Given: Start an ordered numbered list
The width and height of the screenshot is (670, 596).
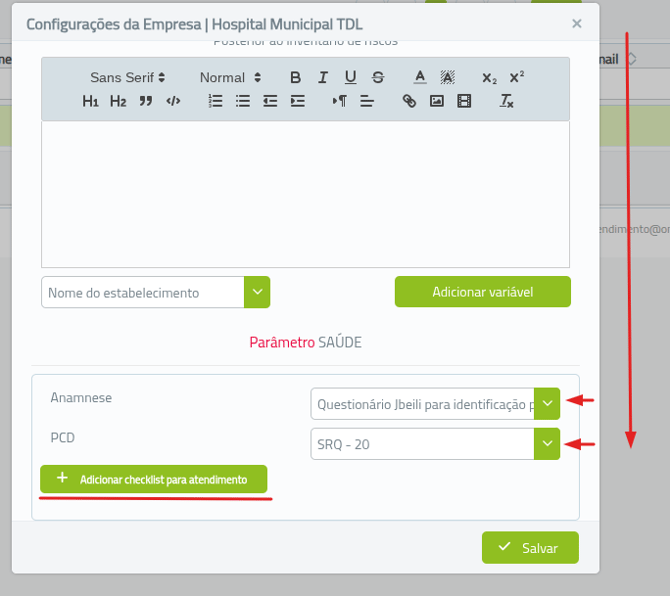Looking at the screenshot, I should pyautogui.click(x=215, y=101).
